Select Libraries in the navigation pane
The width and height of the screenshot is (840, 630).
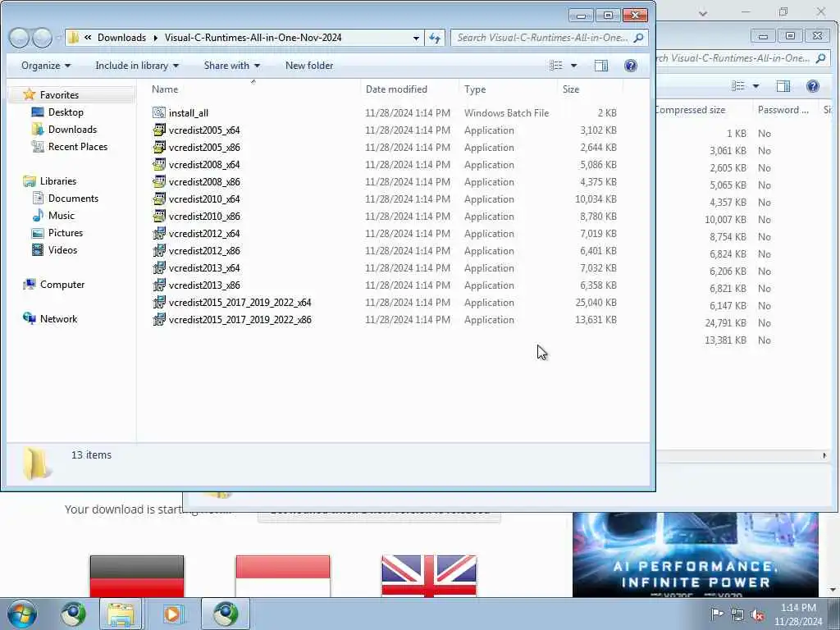(58, 181)
